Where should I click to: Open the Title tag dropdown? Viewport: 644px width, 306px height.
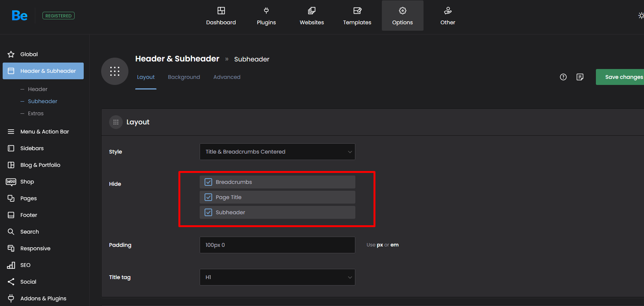(x=277, y=277)
